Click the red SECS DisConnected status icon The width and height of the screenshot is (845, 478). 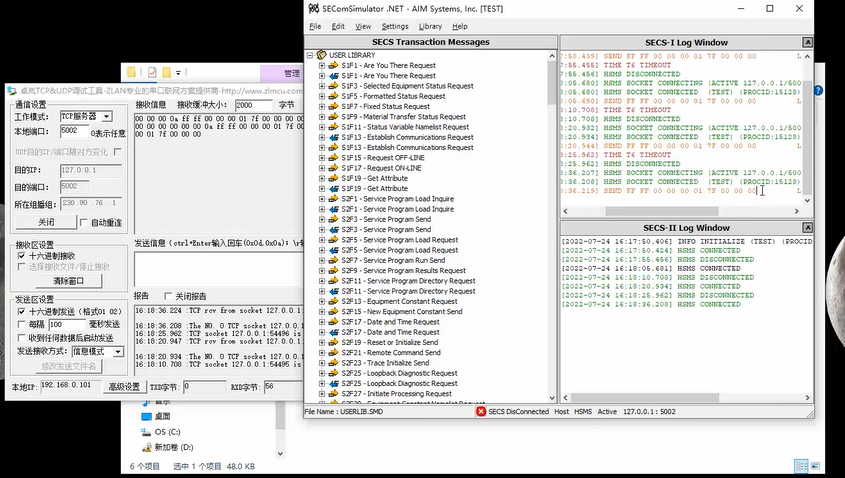pos(481,411)
